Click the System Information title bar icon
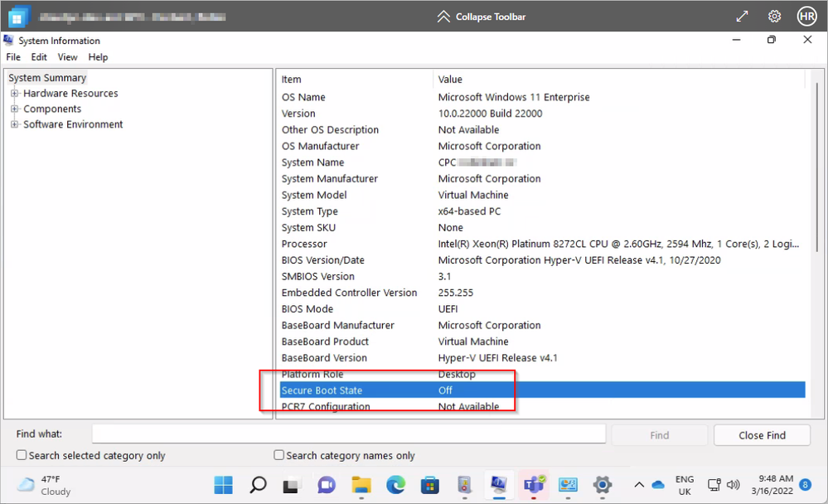 [x=8, y=40]
